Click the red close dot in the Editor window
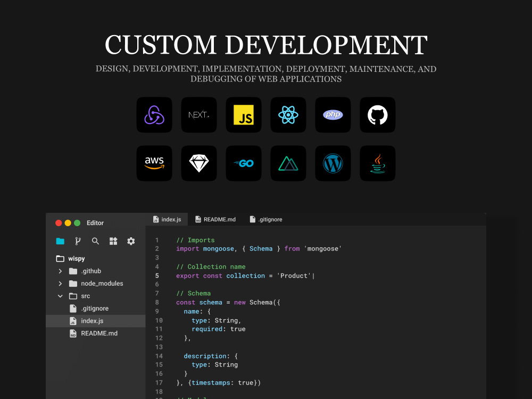 point(59,223)
